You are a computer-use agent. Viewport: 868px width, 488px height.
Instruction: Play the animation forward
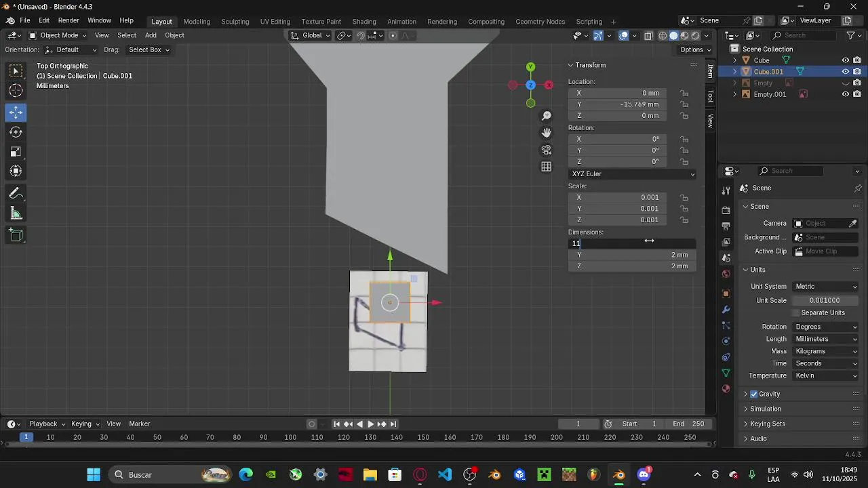370,424
